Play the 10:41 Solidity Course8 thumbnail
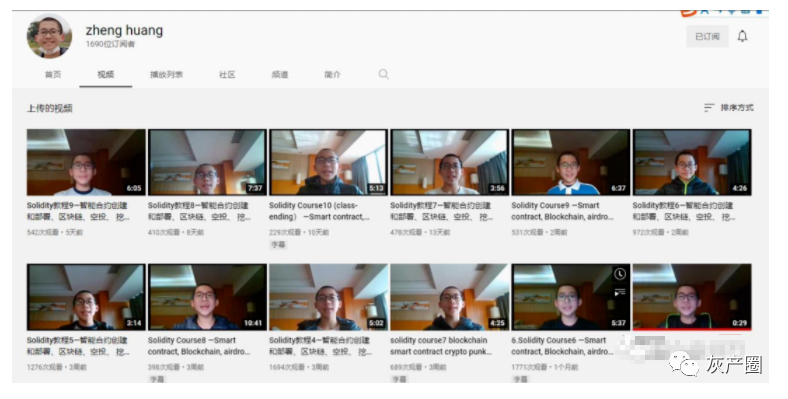Screen dimensions: 788x399 [x=207, y=296]
